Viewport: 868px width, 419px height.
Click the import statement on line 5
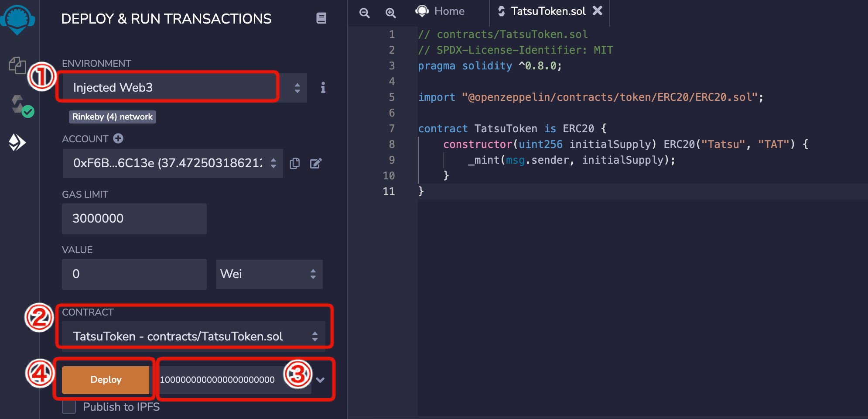pos(591,97)
